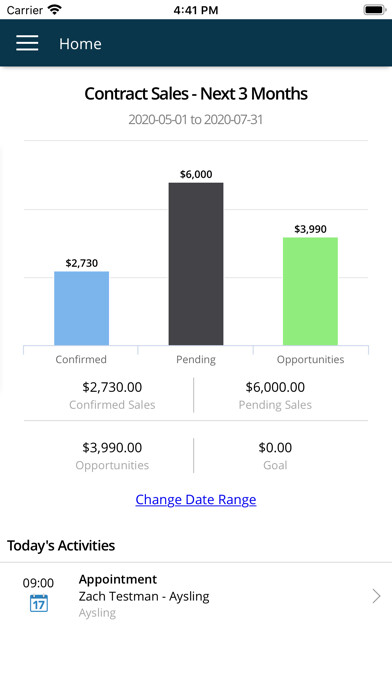
Task: Select the green Opportunities bar
Action: (x=310, y=291)
